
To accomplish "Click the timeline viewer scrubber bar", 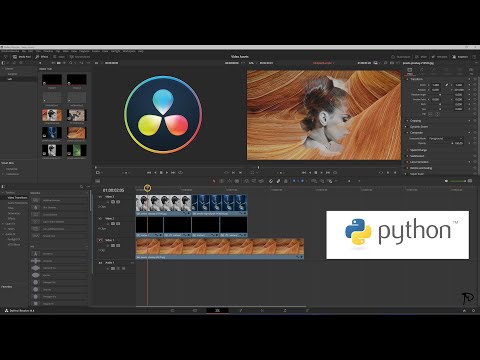I will click(x=324, y=167).
